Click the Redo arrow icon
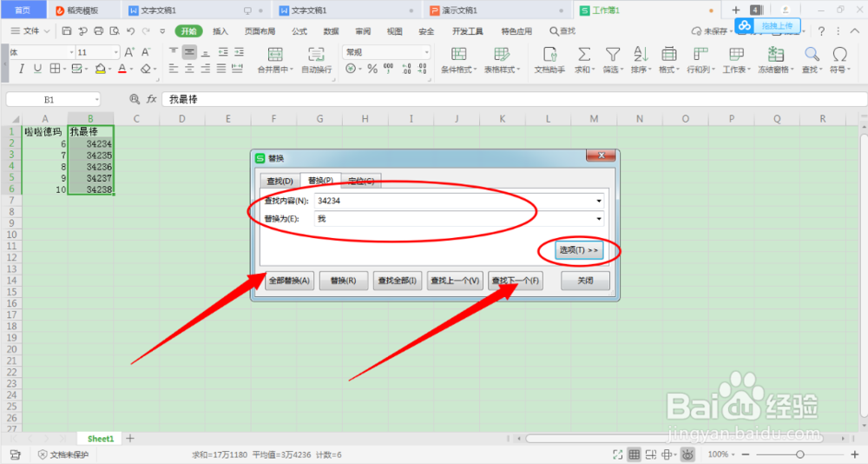This screenshot has width=868, height=464. click(x=146, y=31)
